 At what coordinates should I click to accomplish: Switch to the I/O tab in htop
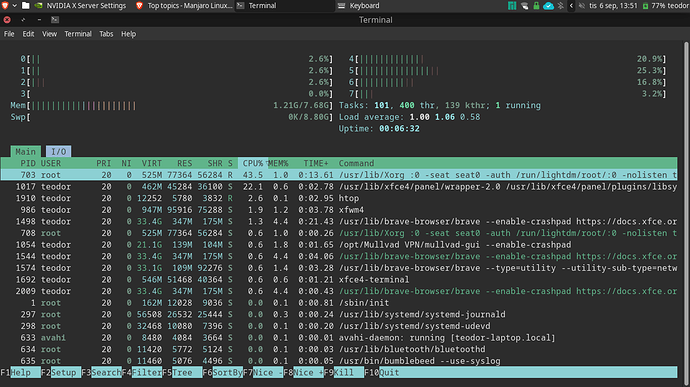(59, 151)
